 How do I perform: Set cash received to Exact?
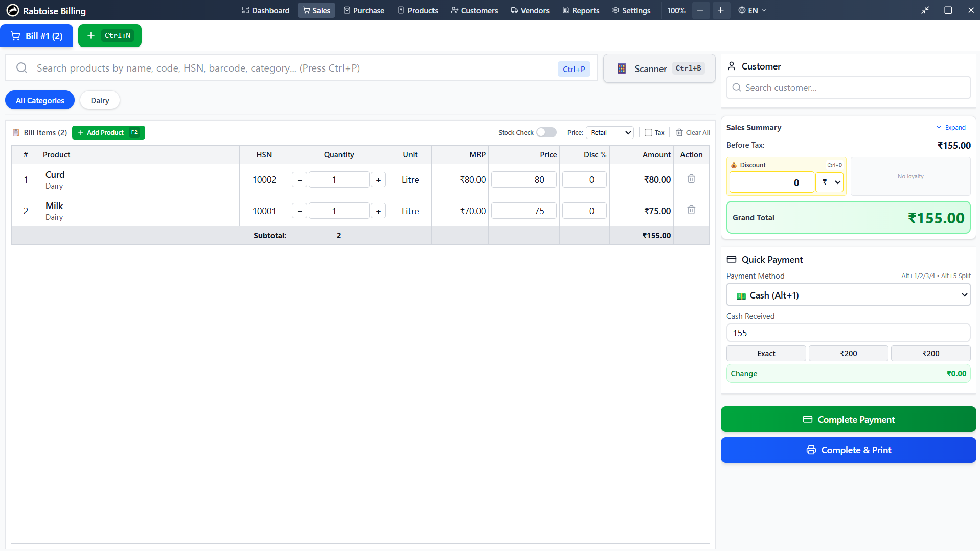(x=766, y=353)
